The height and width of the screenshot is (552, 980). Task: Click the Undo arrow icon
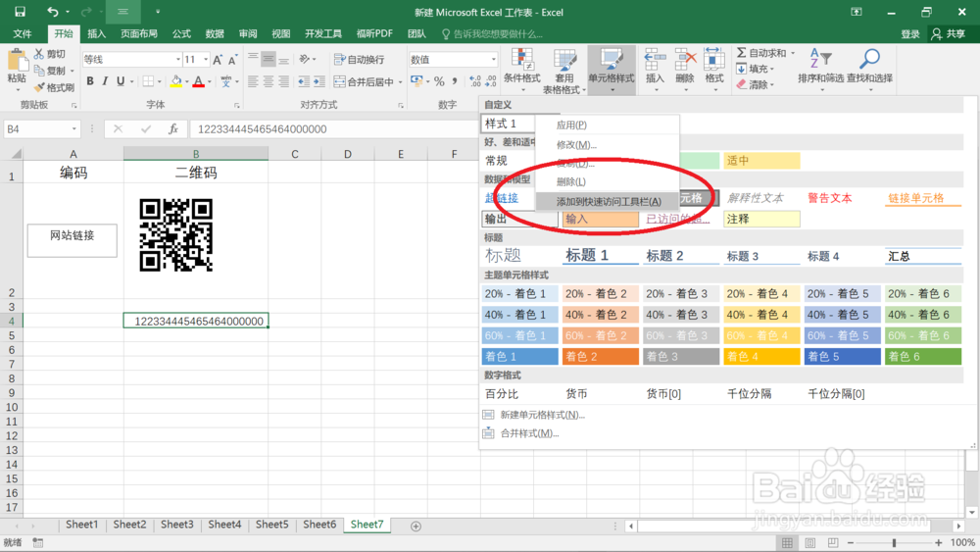pos(53,12)
